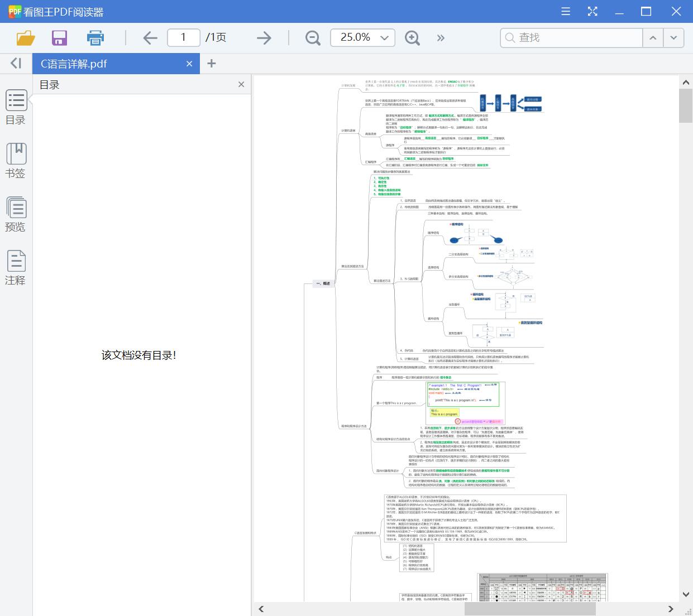Open the 注释 annotations panel
The height and width of the screenshot is (616, 693).
[16, 268]
